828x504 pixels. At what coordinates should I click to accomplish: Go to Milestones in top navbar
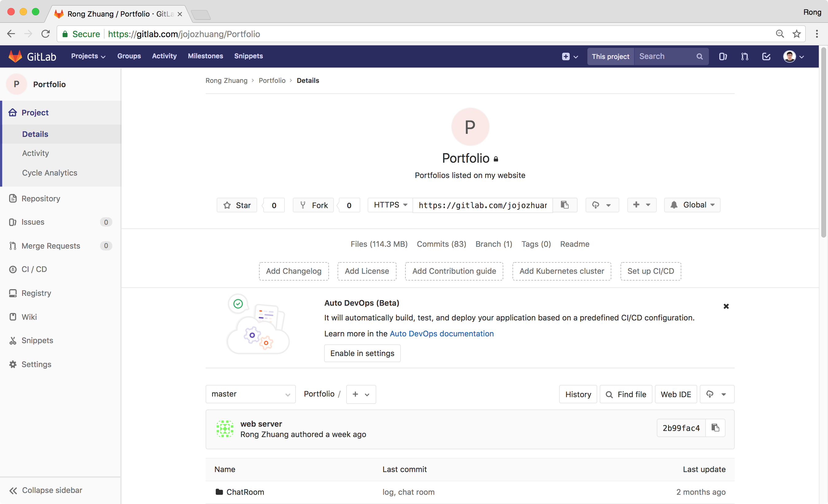(x=205, y=56)
